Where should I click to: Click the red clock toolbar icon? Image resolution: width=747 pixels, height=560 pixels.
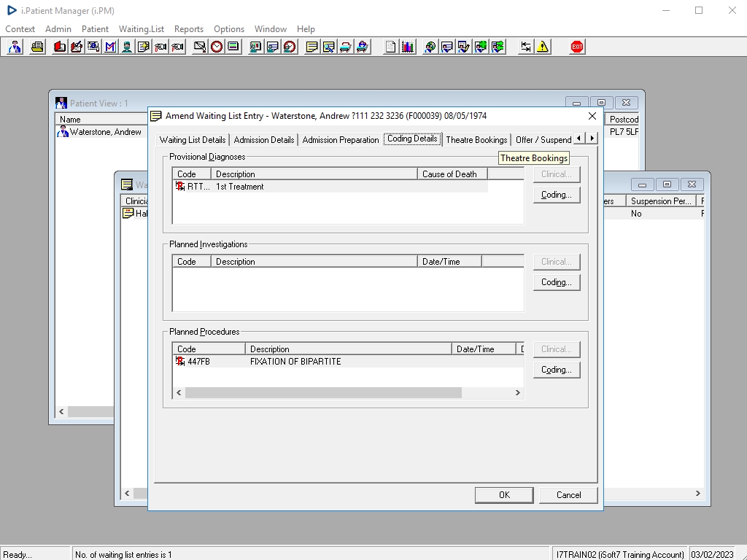217,47
